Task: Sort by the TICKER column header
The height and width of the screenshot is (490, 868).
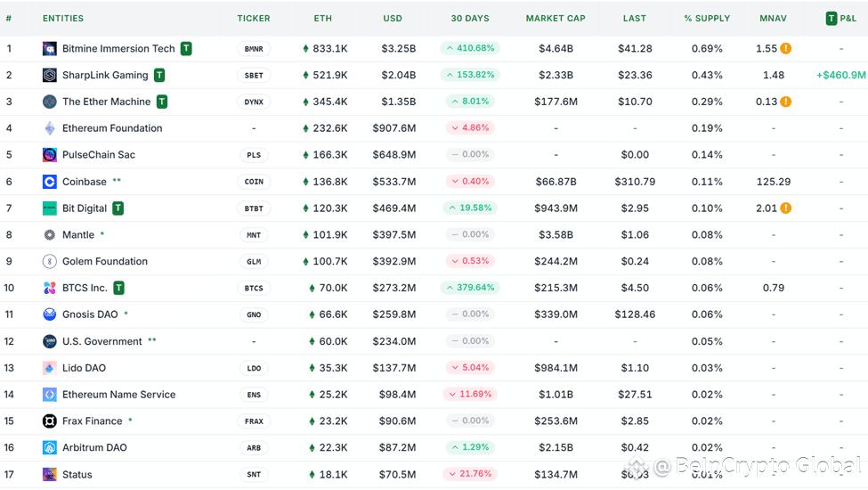Action: 254,19
